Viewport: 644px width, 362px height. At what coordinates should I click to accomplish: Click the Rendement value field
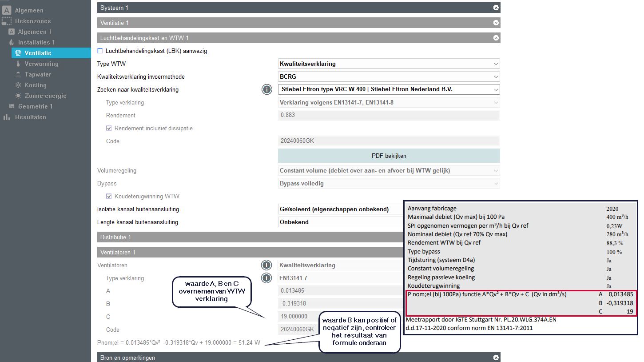389,115
